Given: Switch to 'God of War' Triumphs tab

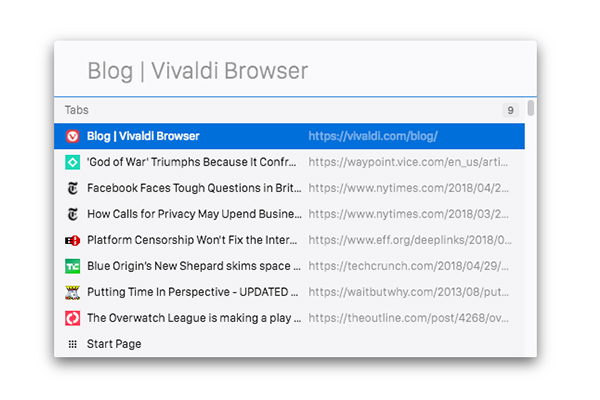Looking at the screenshot, I should coord(289,162).
